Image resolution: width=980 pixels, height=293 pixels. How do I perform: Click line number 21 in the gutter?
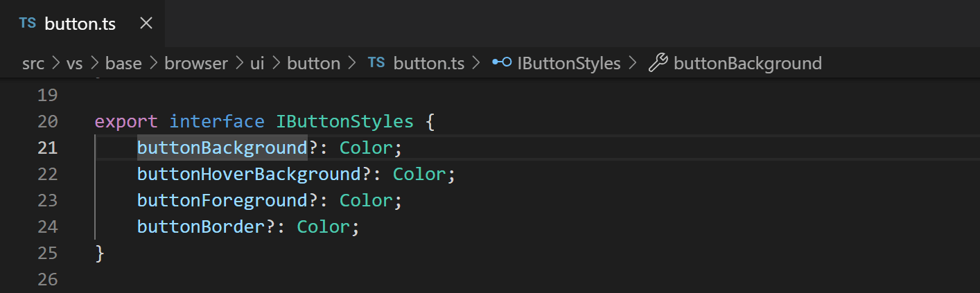point(48,148)
